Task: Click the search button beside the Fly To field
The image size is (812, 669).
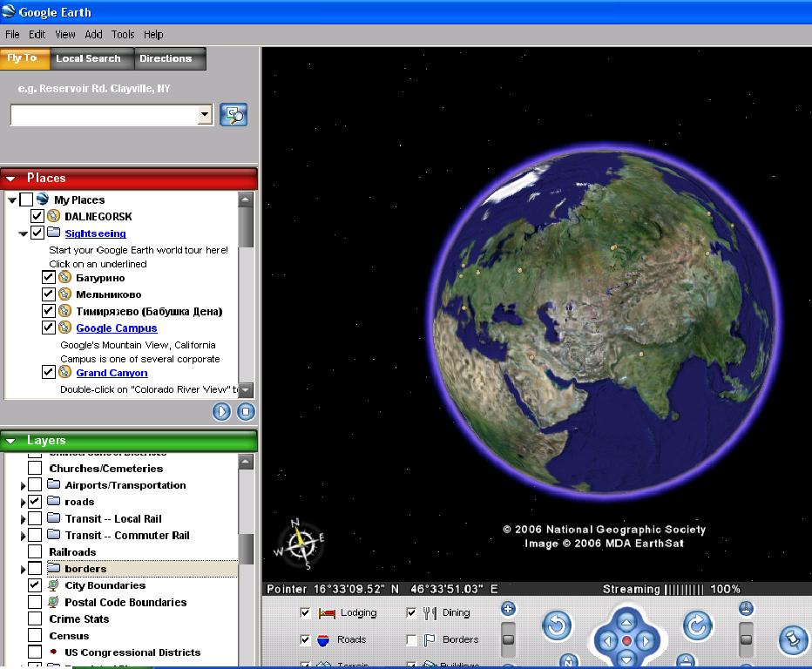Action: (233, 115)
